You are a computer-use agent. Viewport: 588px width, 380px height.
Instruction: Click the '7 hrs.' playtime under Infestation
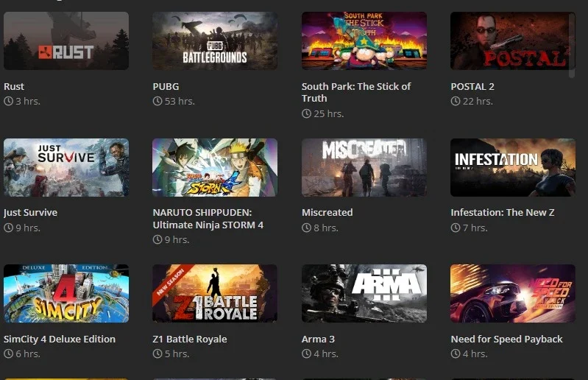(x=475, y=228)
